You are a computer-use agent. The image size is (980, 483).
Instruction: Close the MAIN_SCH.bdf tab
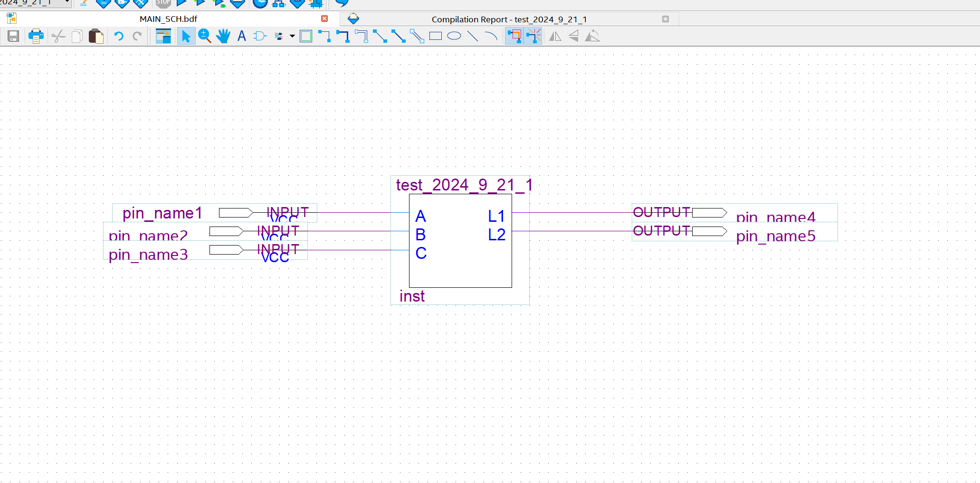[324, 19]
